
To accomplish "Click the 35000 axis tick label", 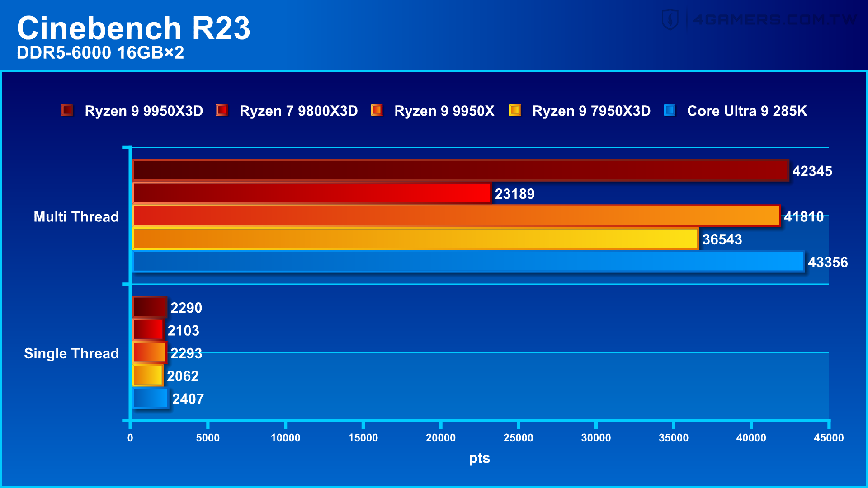I will [x=674, y=438].
